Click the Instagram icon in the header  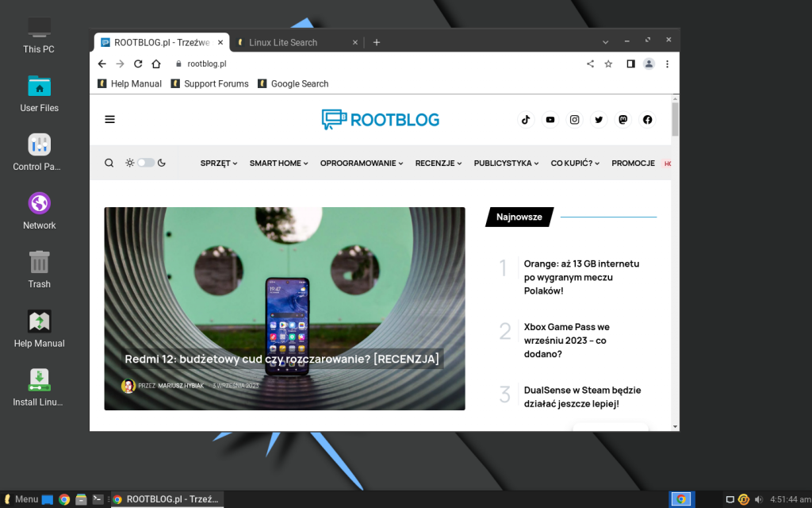pos(574,119)
